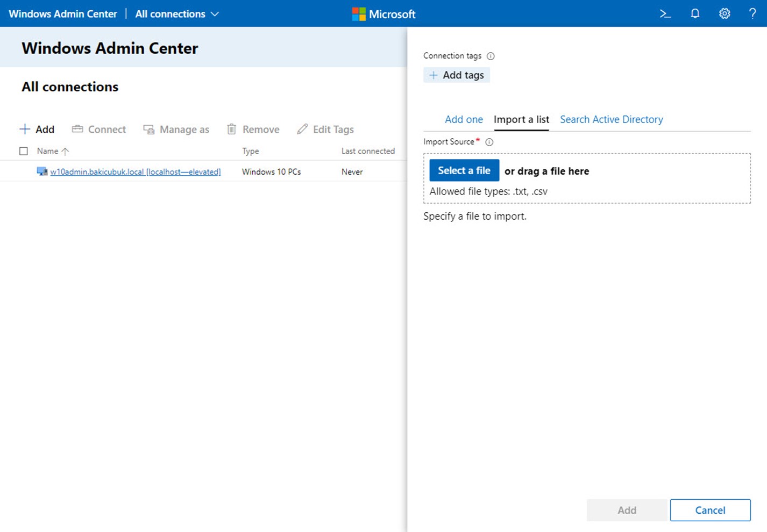Screen dimensions: 767x532
Task: Toggle the select-all connections checkbox
Action: [24, 152]
